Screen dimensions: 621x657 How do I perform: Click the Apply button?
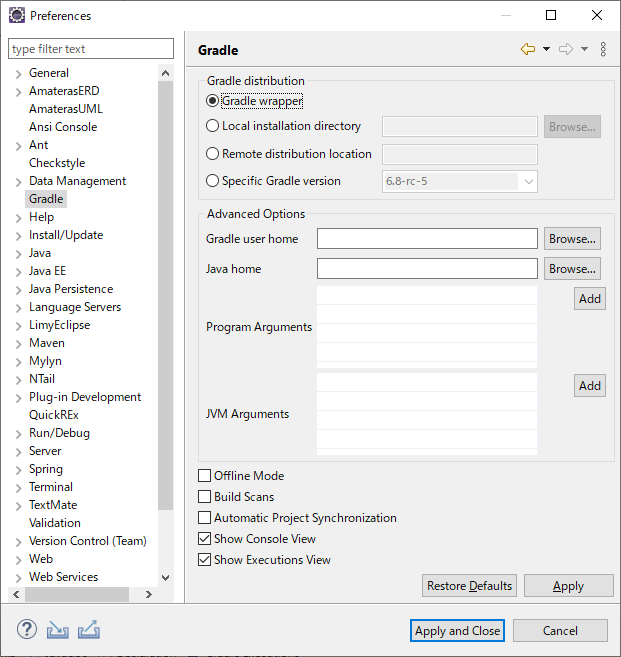coord(569,586)
